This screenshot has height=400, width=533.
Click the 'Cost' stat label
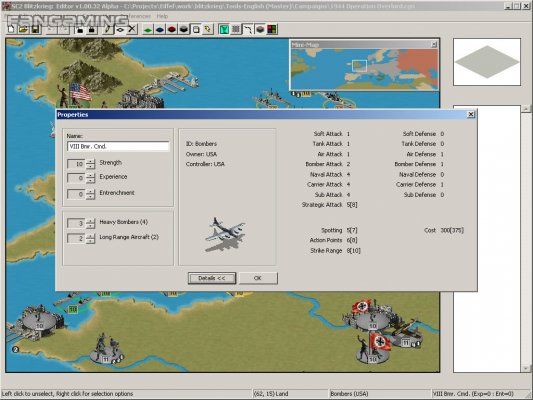tap(430, 230)
